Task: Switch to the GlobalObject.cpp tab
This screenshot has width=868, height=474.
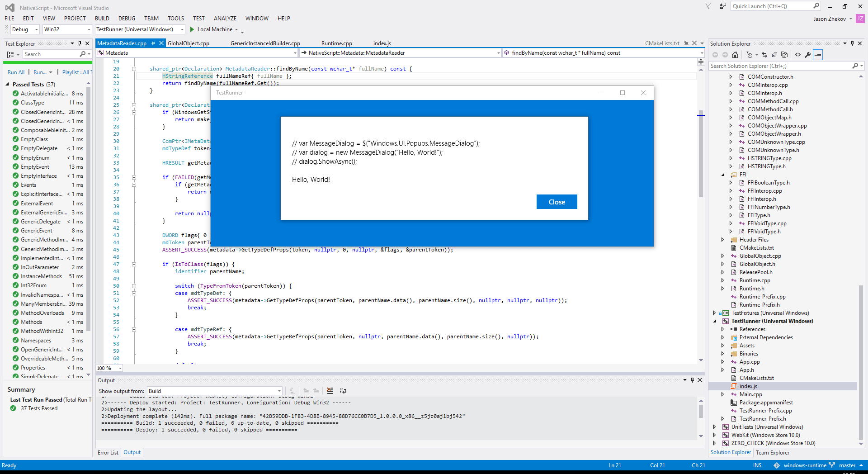Action: [189, 43]
